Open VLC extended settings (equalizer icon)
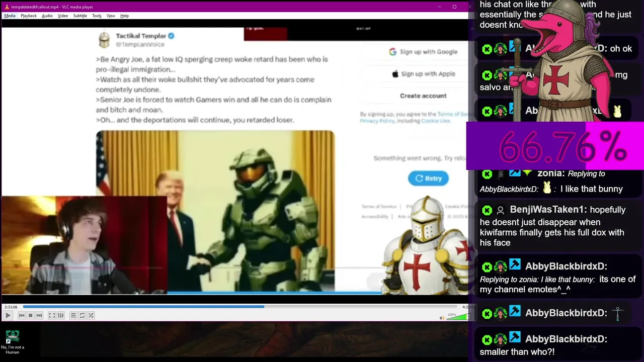 tap(61, 315)
